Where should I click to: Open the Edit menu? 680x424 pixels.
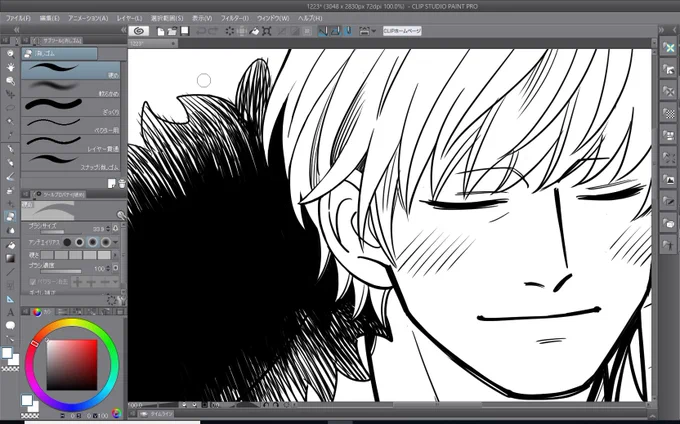tap(49, 18)
